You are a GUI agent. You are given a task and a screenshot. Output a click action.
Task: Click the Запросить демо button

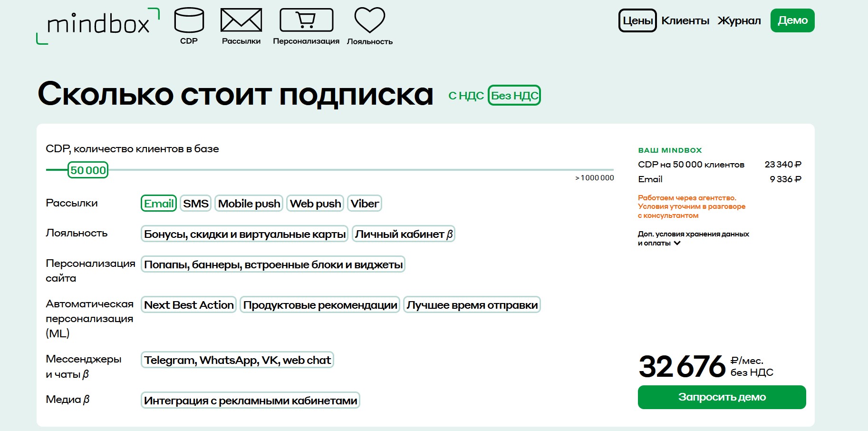722,397
